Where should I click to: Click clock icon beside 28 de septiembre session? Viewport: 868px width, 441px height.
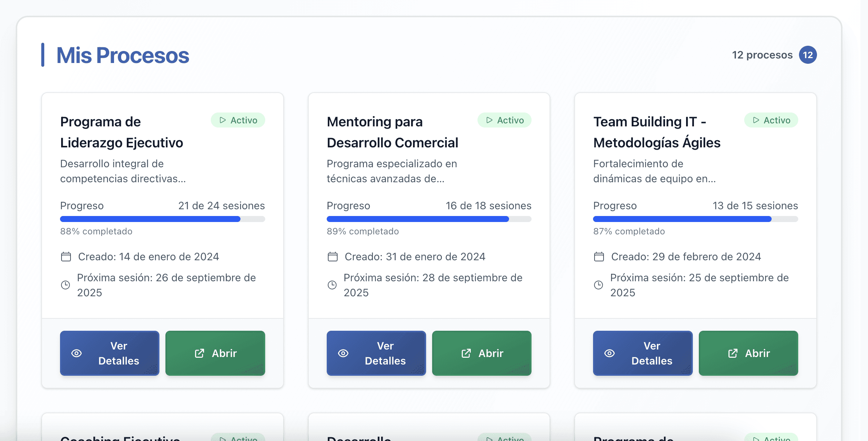pyautogui.click(x=332, y=285)
